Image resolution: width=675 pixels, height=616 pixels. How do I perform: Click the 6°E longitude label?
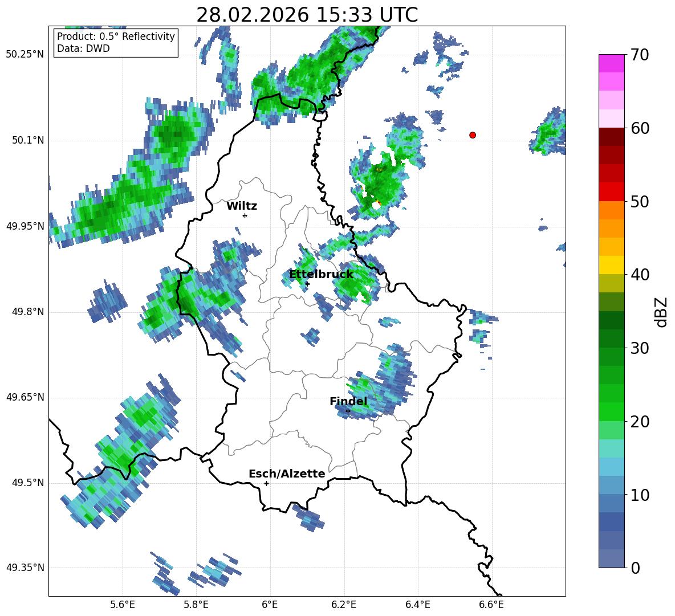pyautogui.click(x=270, y=605)
